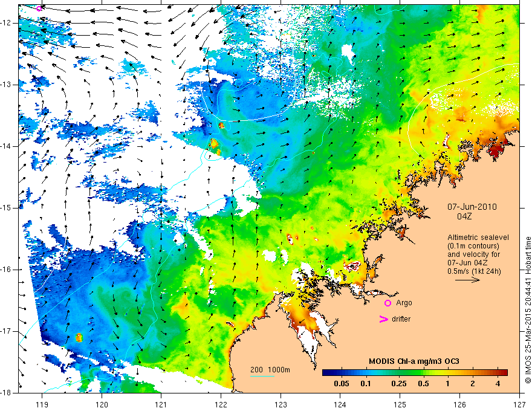The width and height of the screenshot is (532, 411).
Task: Click the longitude axis label '126'
Action: point(459,404)
